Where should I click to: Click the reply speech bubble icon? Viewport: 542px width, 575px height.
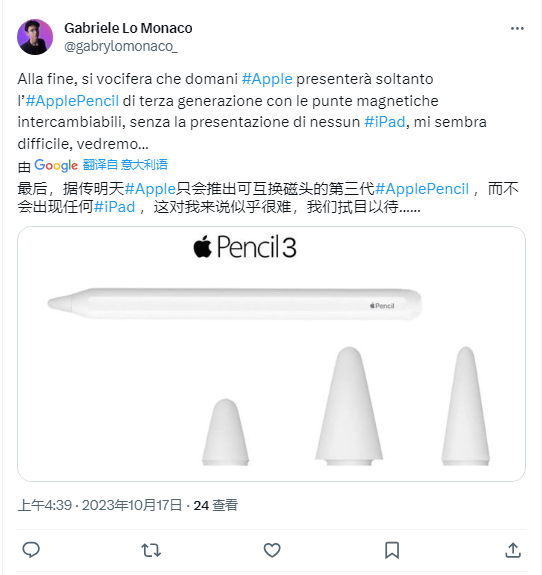point(31,550)
